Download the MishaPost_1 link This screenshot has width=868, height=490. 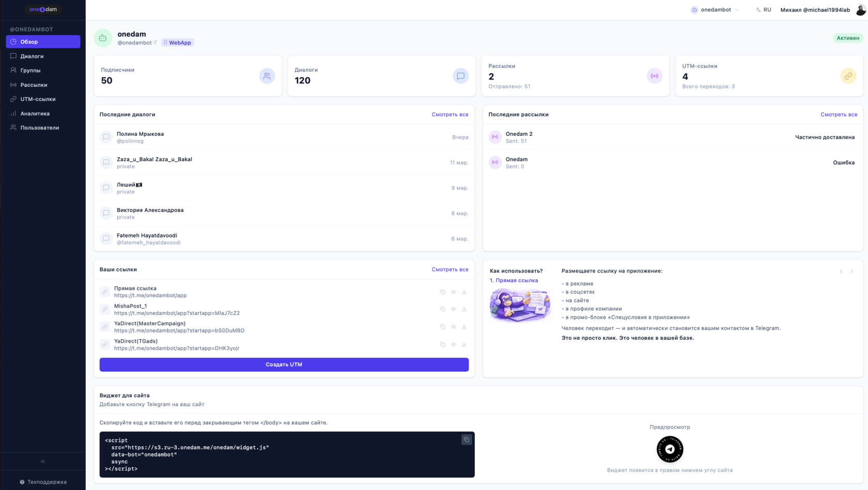point(464,309)
